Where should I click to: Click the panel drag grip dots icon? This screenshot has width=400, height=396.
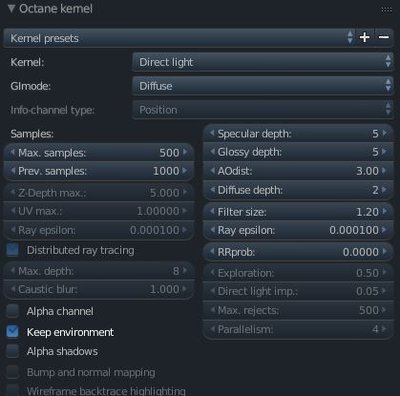pos(386,10)
